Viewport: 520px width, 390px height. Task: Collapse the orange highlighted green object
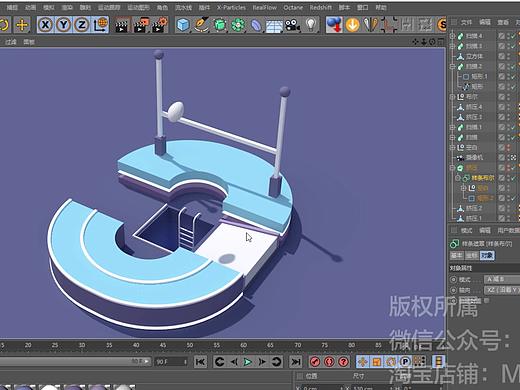pos(452,168)
